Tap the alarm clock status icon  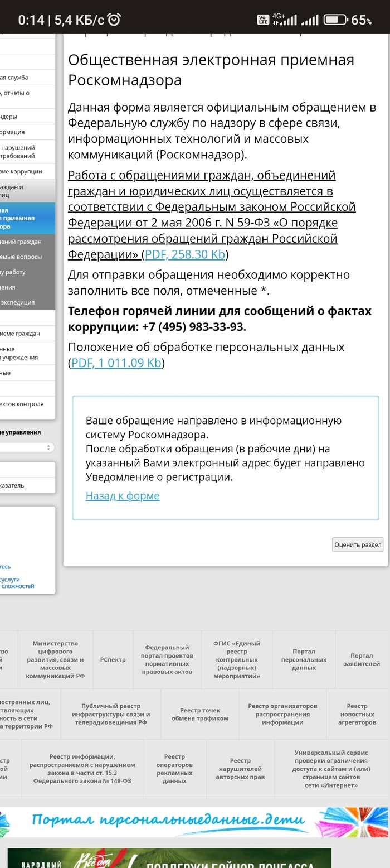pos(114,20)
